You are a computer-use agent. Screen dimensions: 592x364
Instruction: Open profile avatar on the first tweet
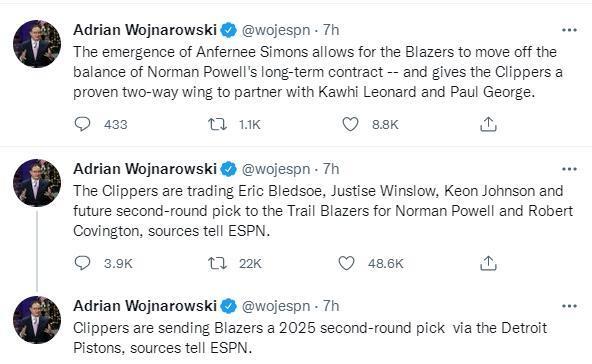point(37,44)
